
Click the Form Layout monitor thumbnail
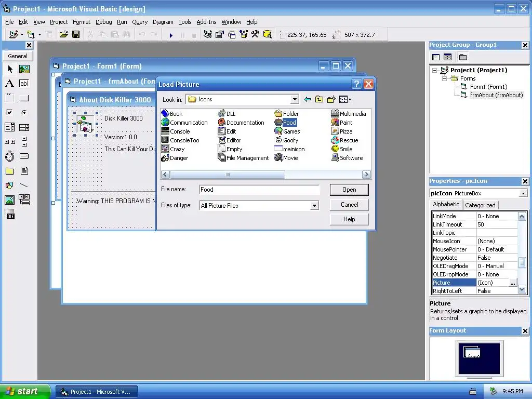tap(479, 358)
